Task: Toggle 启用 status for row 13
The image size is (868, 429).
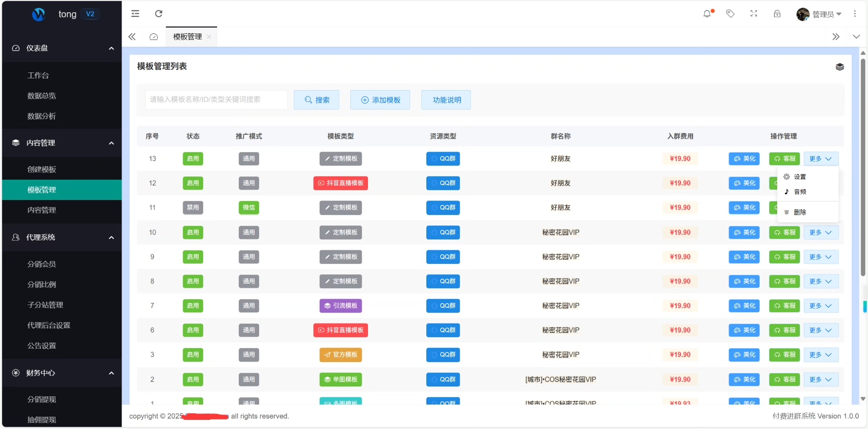Action: tap(193, 159)
